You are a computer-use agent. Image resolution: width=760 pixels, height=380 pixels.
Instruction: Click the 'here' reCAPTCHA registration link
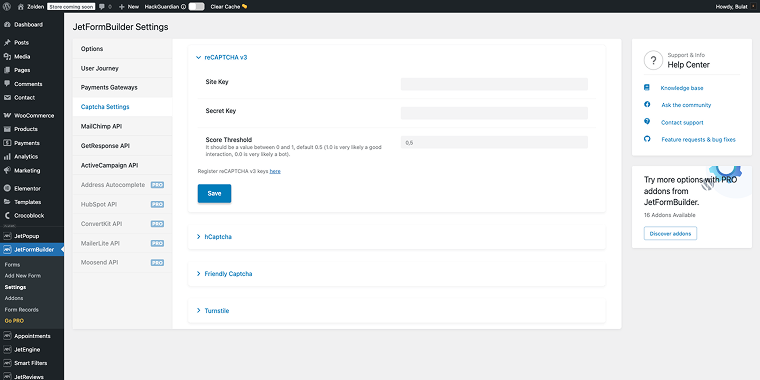pyautogui.click(x=275, y=172)
